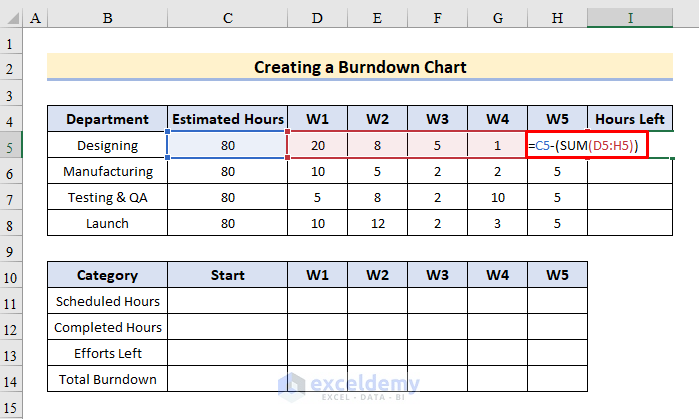699x419 pixels.
Task: Click the 'Start' header in the lower table
Action: coord(227,275)
